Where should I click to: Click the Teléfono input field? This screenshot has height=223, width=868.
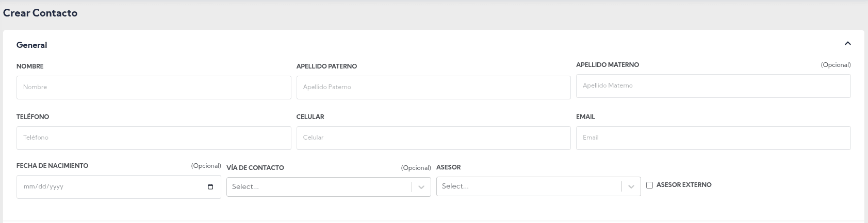pos(154,138)
